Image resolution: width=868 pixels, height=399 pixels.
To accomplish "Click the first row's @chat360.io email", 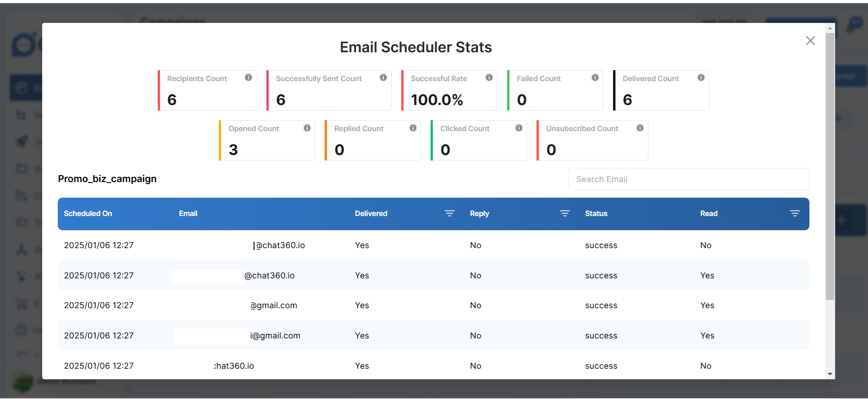I will pos(279,245).
